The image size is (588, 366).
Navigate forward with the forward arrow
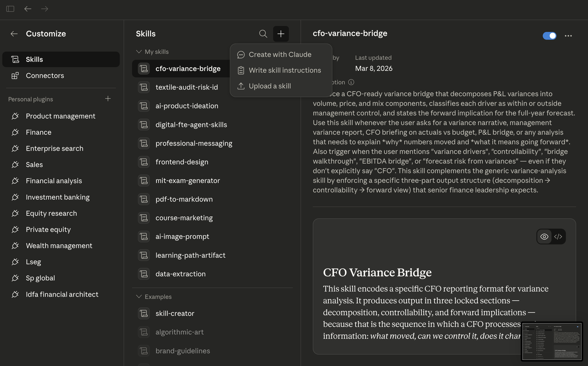click(45, 9)
